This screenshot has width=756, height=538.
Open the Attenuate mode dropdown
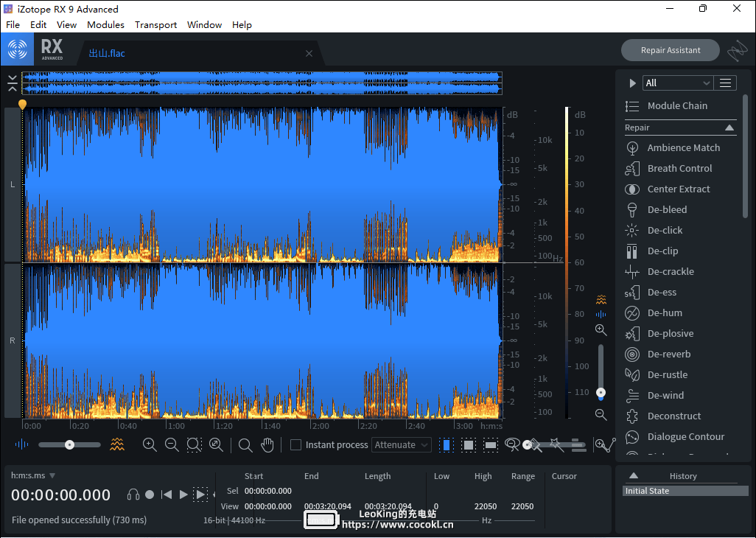point(401,445)
